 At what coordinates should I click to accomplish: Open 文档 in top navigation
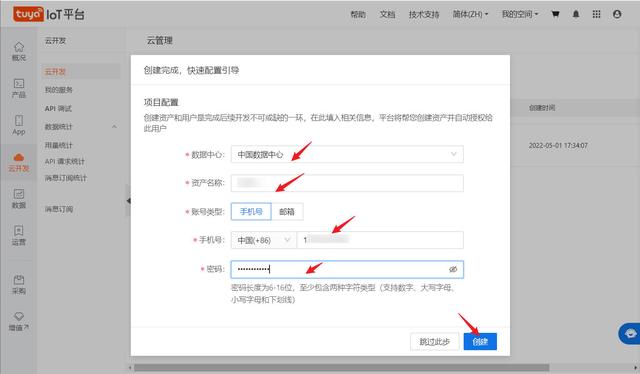(x=387, y=14)
